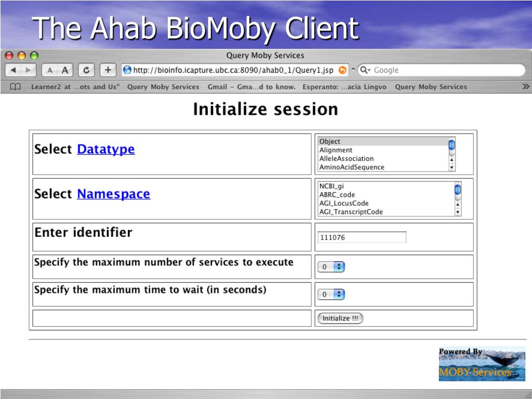Click datatype list scroll up arrow
The image size is (532, 399).
coord(451,159)
